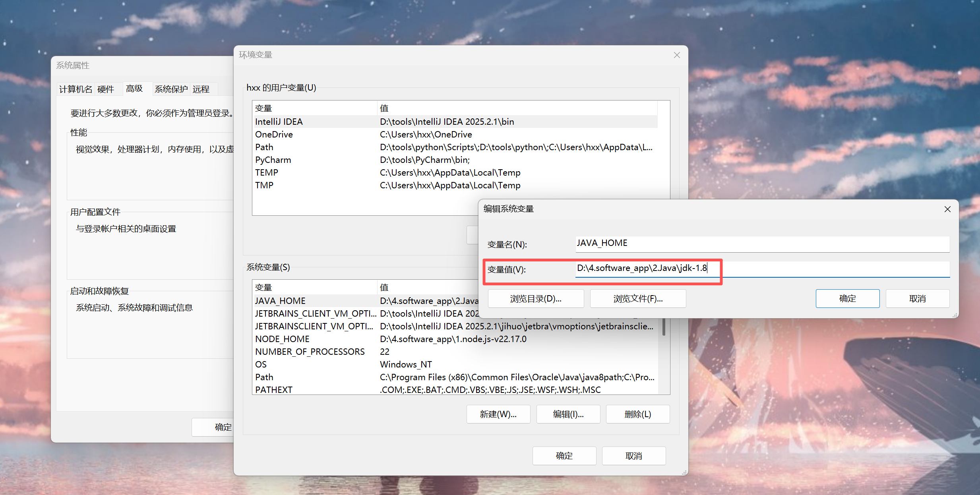Click the 浏览文件(F)... button
Screen dimensions: 980x495
point(637,299)
